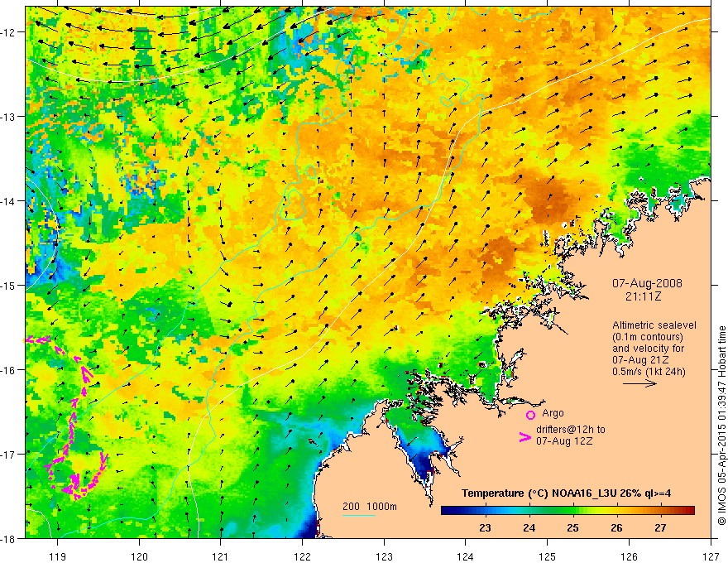Click the "drifters@12h to" legend label

[571, 429]
